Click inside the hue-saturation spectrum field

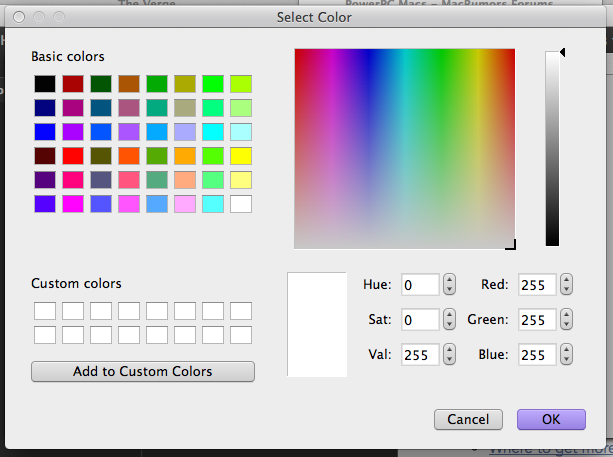[x=404, y=147]
